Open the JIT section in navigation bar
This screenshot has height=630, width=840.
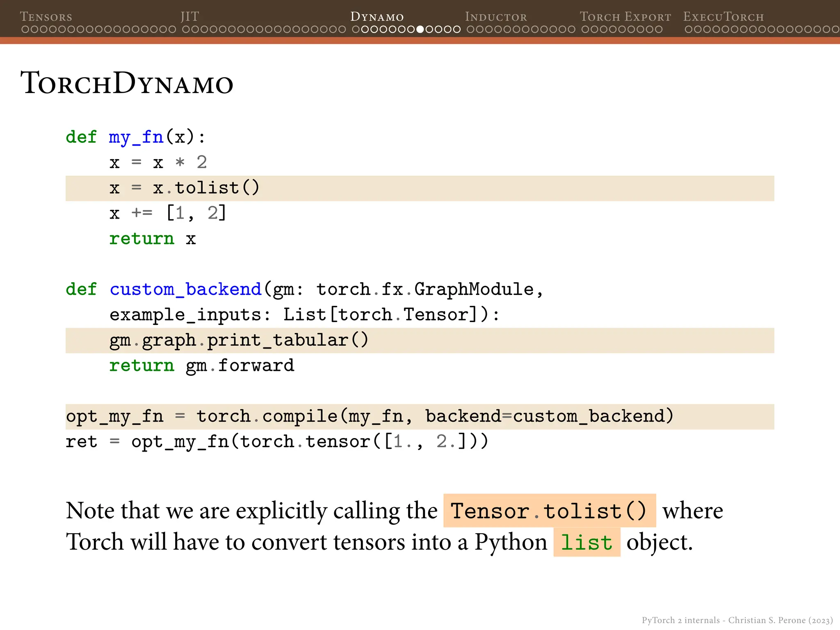[x=190, y=17]
